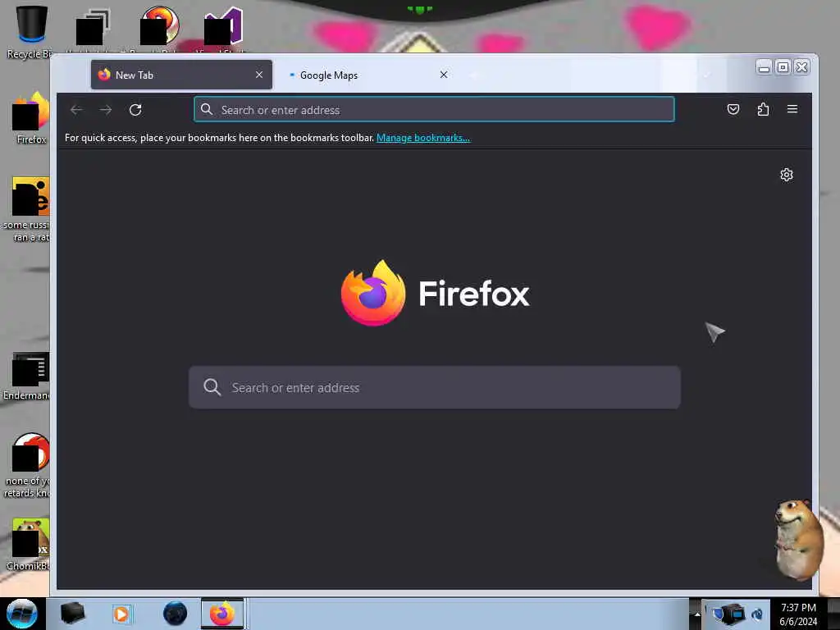Viewport: 840px width, 630px height.
Task: Go back using the back arrow
Action: [76, 110]
